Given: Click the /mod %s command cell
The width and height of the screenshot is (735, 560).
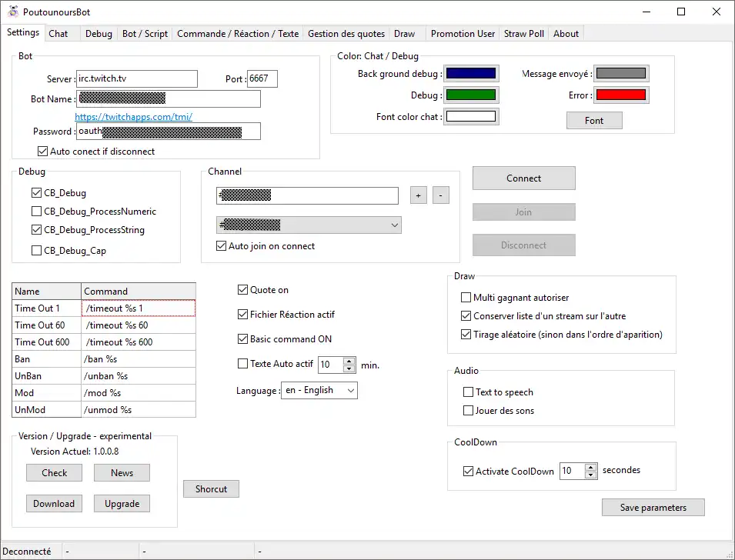Looking at the screenshot, I should coord(139,393).
